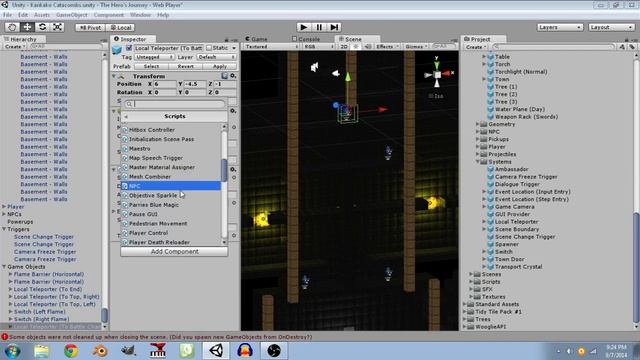Click the prefab Apply button
The image size is (640, 360).
point(220,67)
